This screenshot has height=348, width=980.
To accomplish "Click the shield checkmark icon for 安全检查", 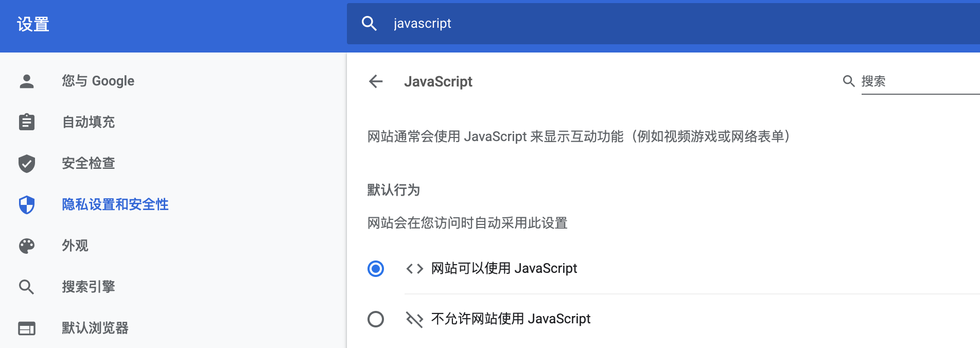I will [x=27, y=164].
